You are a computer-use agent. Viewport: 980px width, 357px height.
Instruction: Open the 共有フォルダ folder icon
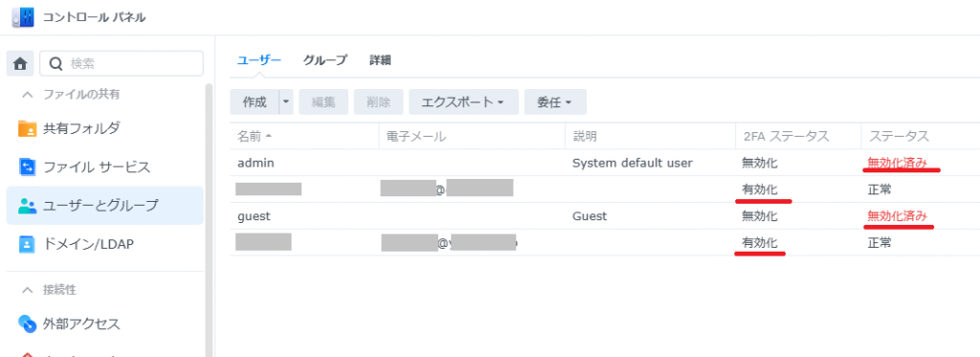[28, 129]
